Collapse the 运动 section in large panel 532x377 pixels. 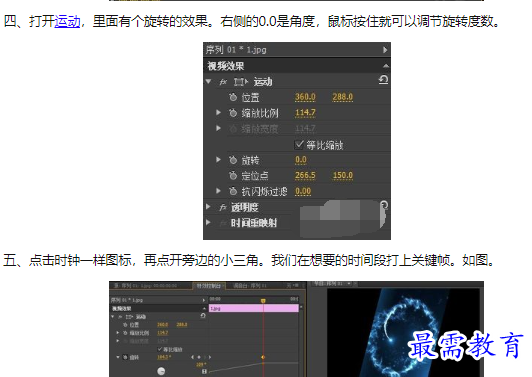coord(208,82)
